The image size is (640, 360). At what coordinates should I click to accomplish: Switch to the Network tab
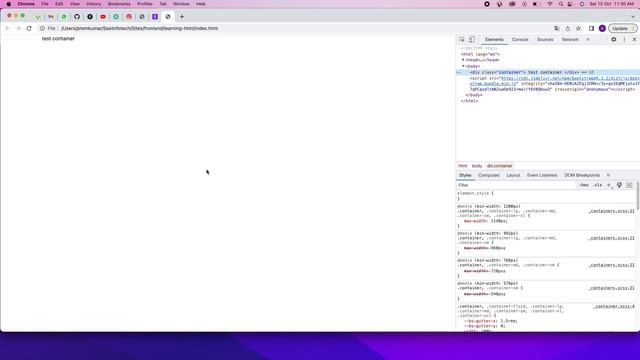570,40
